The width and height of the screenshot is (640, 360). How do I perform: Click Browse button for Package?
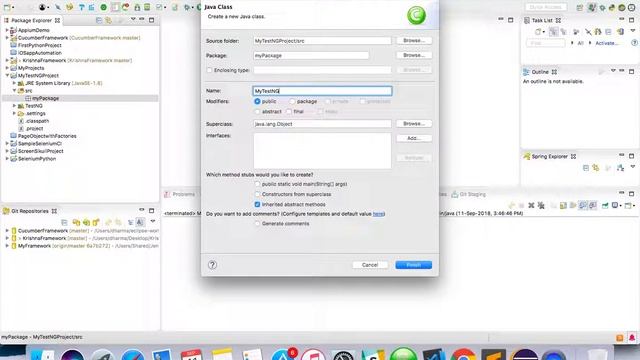[414, 55]
